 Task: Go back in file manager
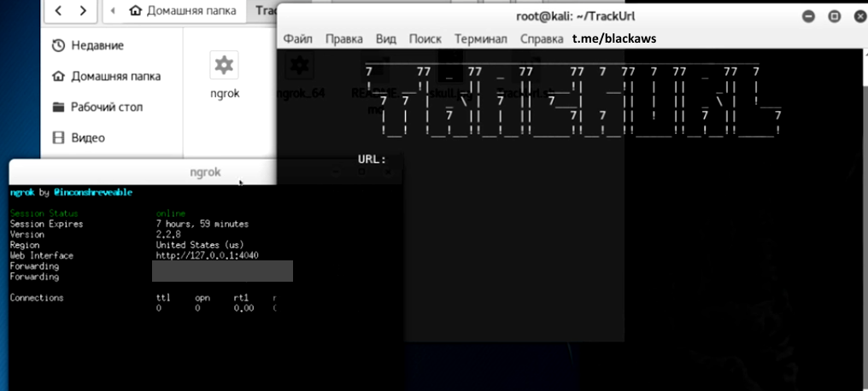[58, 11]
